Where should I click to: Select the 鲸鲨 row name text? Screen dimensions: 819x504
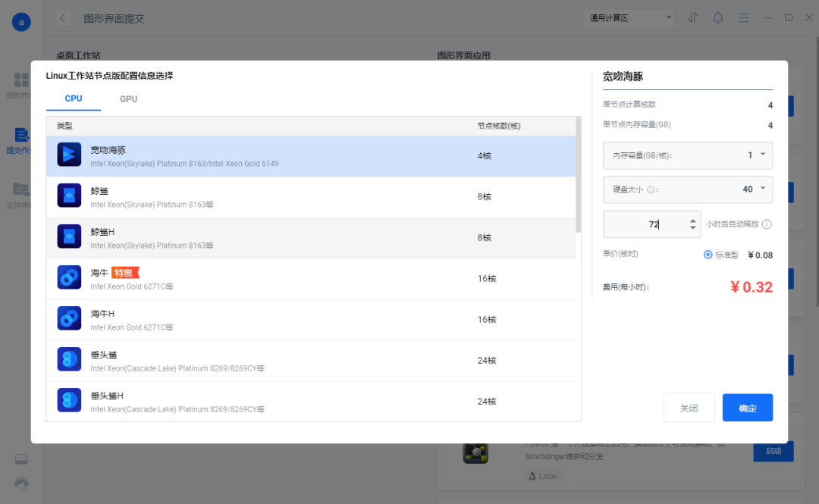click(x=99, y=191)
